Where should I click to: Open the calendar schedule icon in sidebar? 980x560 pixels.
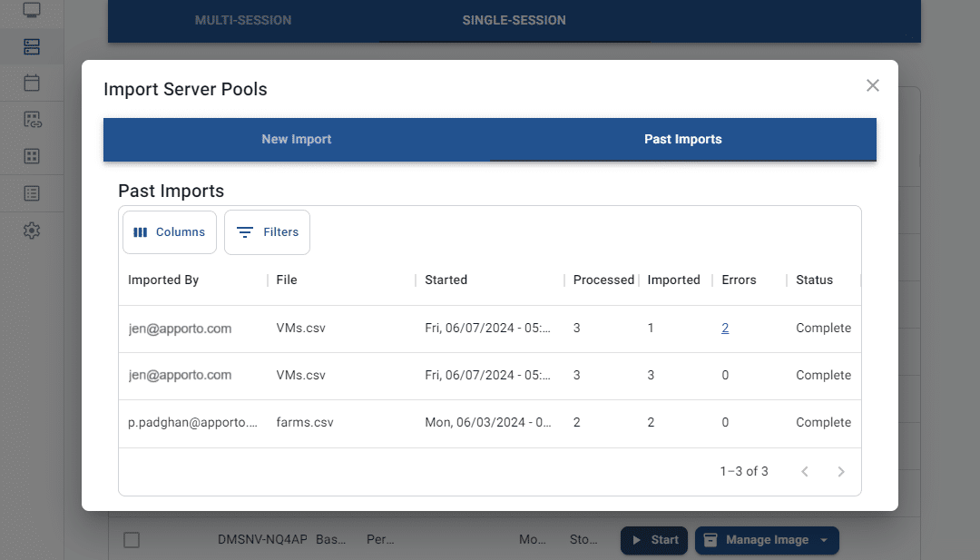coord(32,83)
